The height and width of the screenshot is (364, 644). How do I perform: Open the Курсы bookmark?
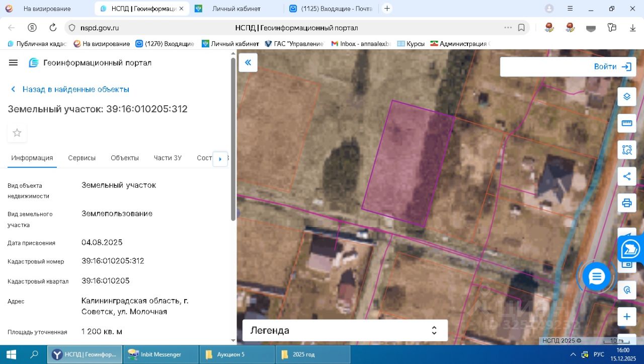tap(411, 44)
